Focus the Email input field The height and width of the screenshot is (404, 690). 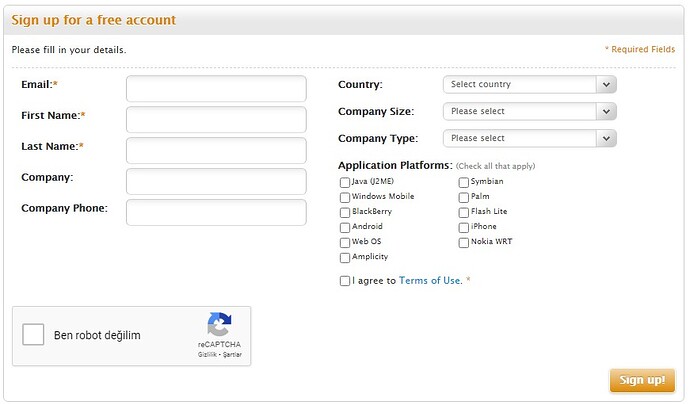coord(216,88)
